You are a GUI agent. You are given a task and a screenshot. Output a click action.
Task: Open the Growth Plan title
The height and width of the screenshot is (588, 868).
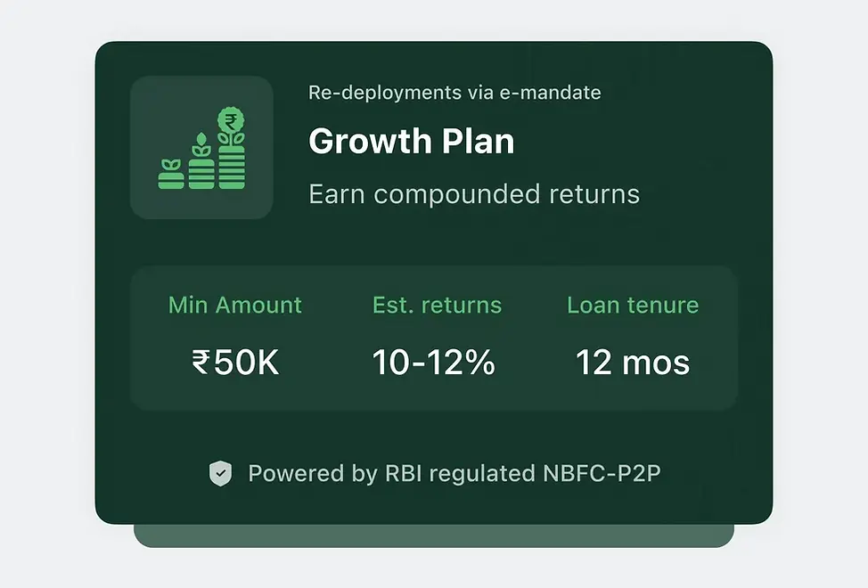click(411, 142)
